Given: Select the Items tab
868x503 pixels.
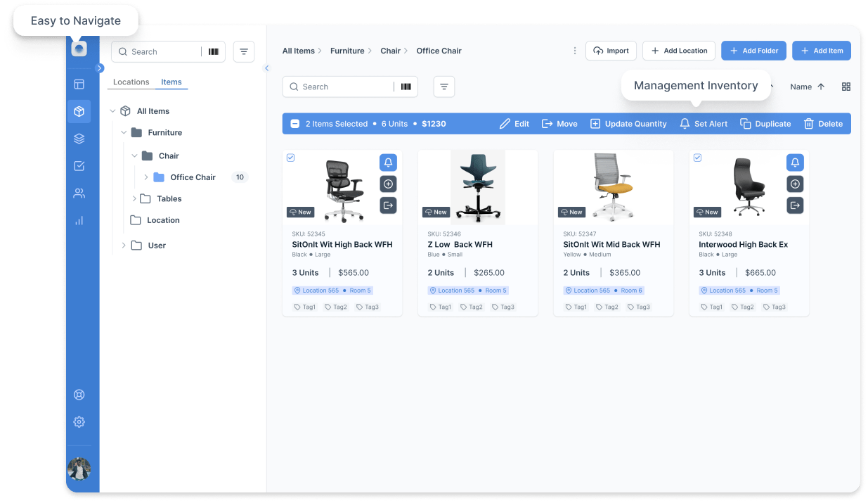Looking at the screenshot, I should pyautogui.click(x=171, y=82).
